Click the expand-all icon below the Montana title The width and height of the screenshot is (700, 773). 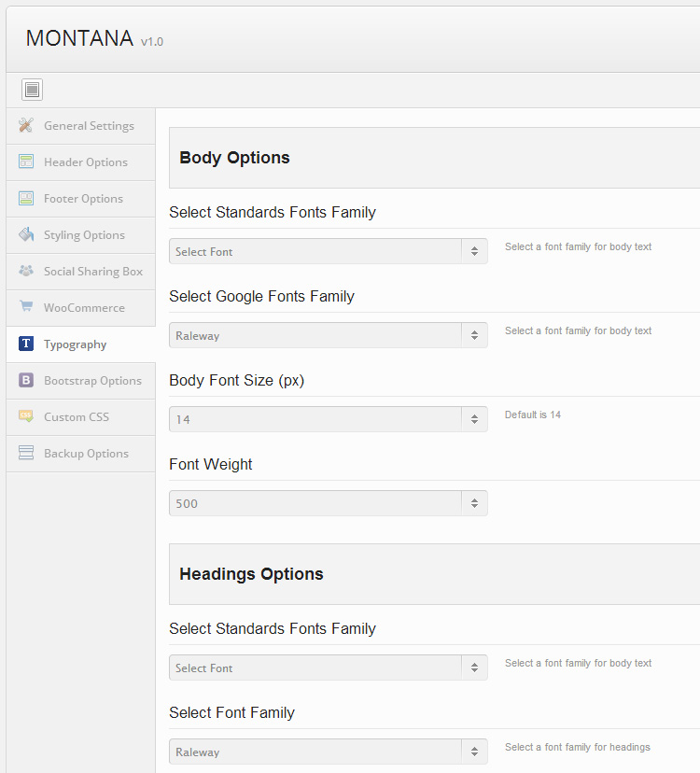pyautogui.click(x=33, y=90)
